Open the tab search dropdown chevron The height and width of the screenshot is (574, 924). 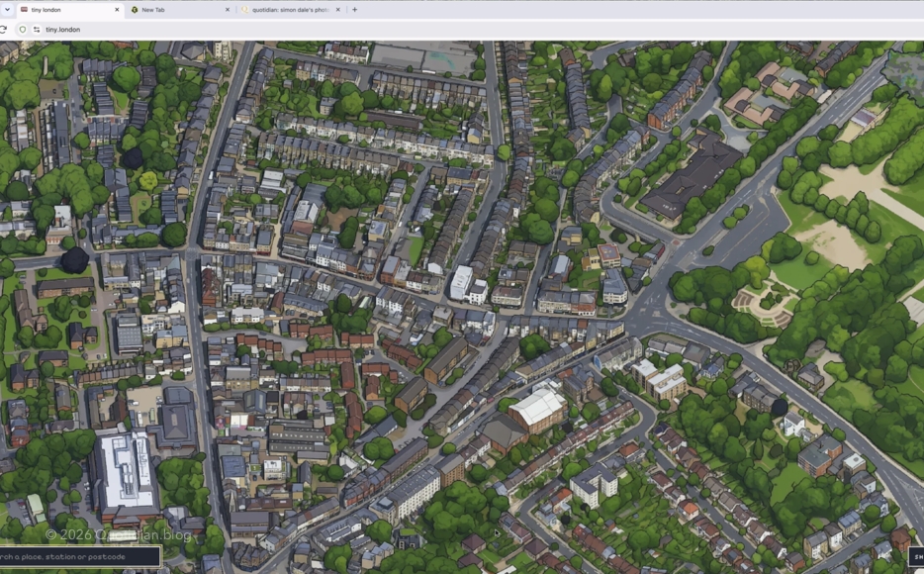[x=7, y=10]
